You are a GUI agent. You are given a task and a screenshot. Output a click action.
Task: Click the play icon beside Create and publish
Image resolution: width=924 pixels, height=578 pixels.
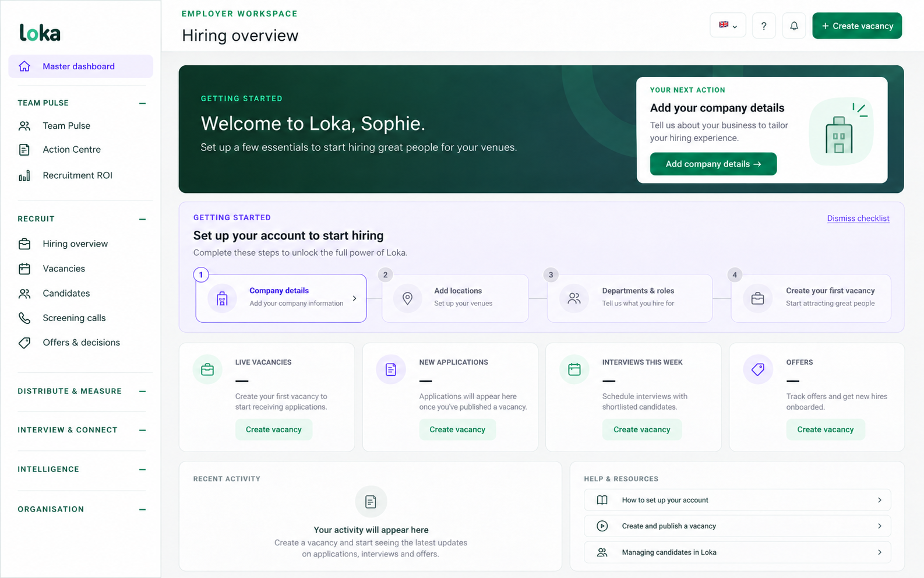click(602, 526)
